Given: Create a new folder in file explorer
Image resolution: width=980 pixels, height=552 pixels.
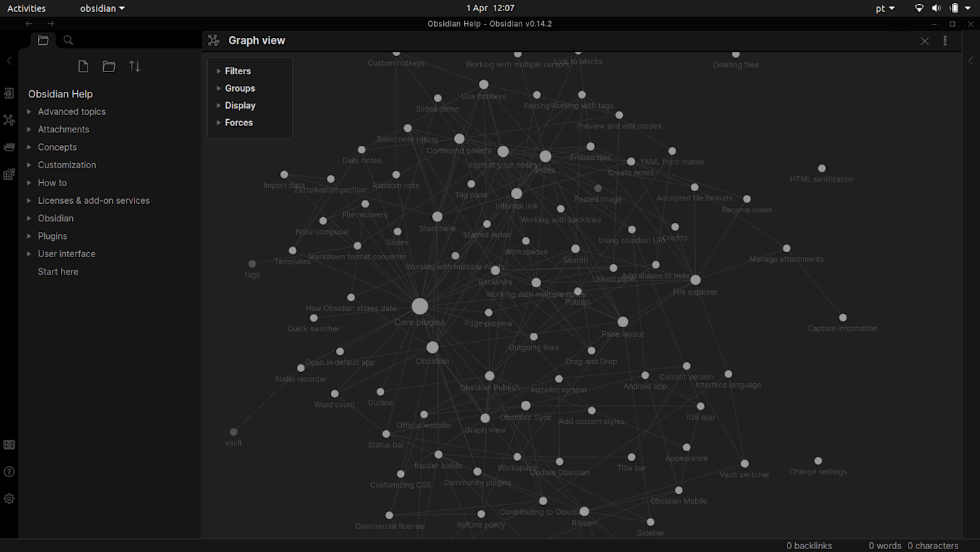Looking at the screenshot, I should 108,67.
